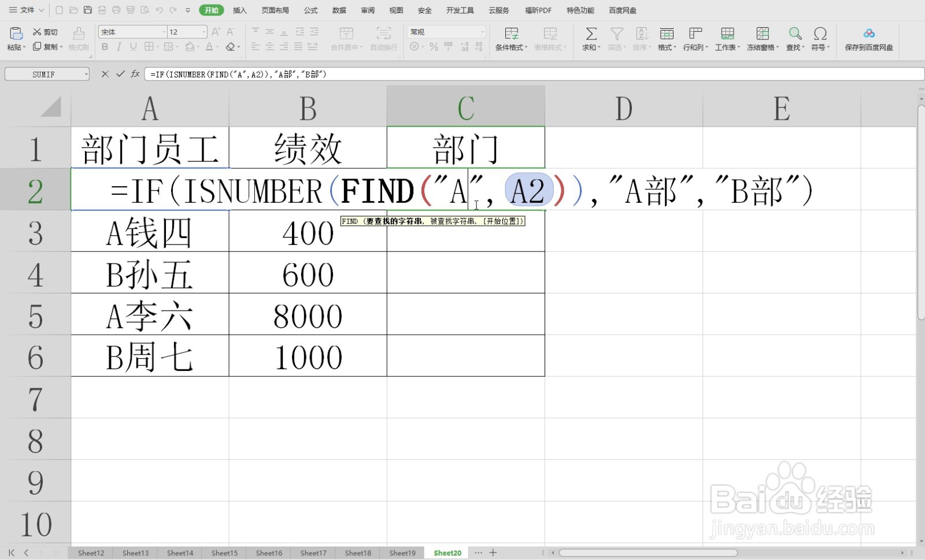Open the Review (审阅) tab
Image resolution: width=925 pixels, height=560 pixels.
[x=368, y=10]
